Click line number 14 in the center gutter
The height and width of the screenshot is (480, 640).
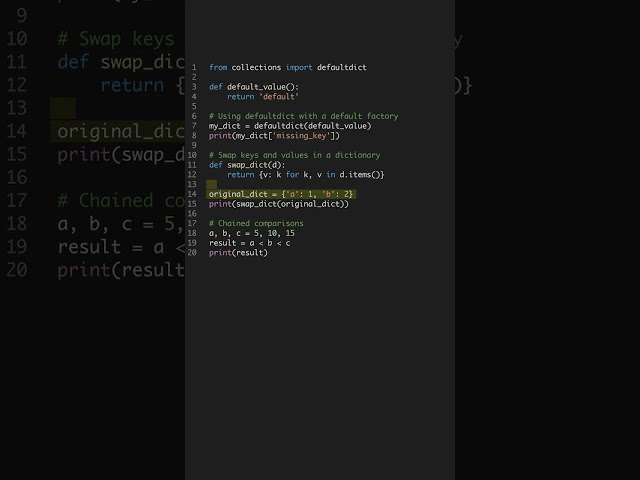coord(192,194)
